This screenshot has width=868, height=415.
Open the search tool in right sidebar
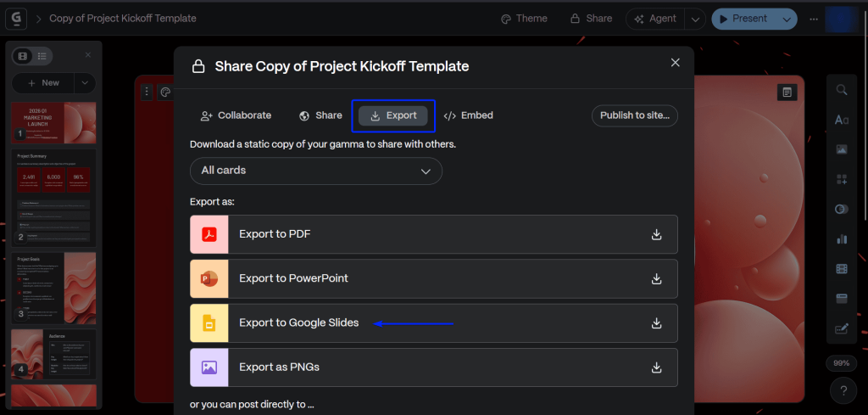(842, 90)
